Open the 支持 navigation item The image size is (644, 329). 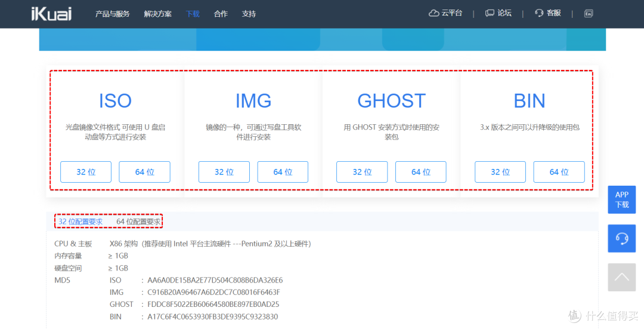[x=249, y=14]
